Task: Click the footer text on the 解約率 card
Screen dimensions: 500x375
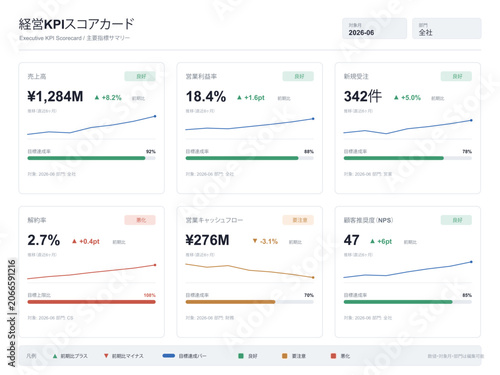Action: (50, 318)
